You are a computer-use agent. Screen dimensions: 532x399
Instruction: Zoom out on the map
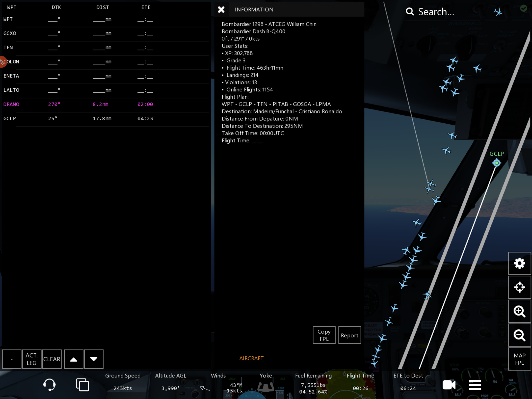tap(519, 335)
